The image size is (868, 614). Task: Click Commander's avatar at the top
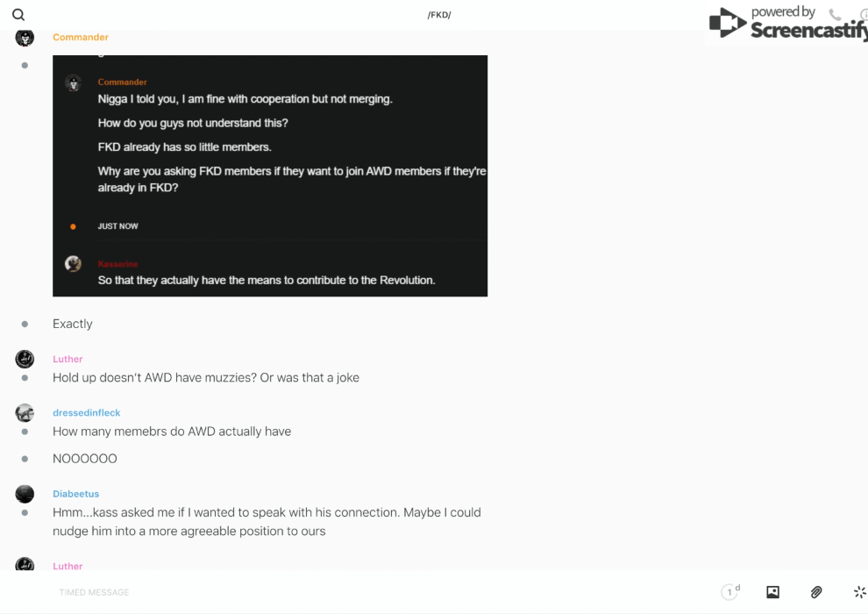coord(25,38)
